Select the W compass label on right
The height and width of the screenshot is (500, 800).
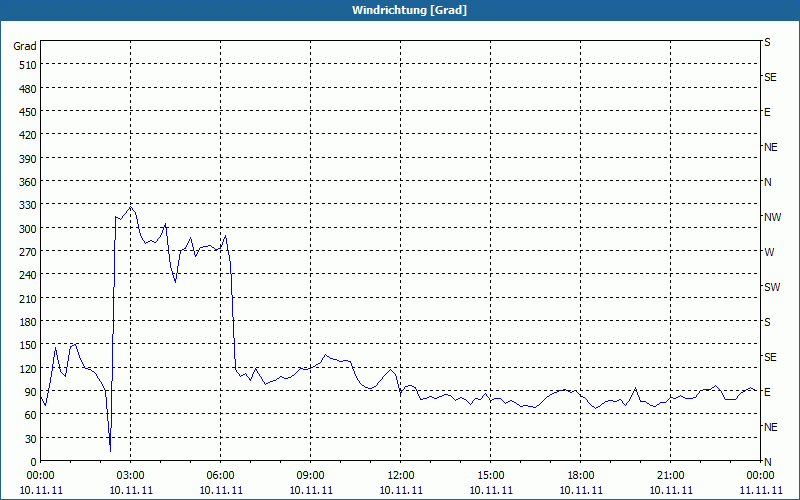point(769,252)
